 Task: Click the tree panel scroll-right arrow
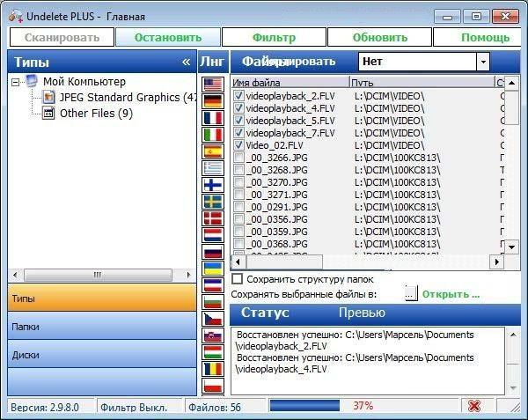tap(188, 275)
